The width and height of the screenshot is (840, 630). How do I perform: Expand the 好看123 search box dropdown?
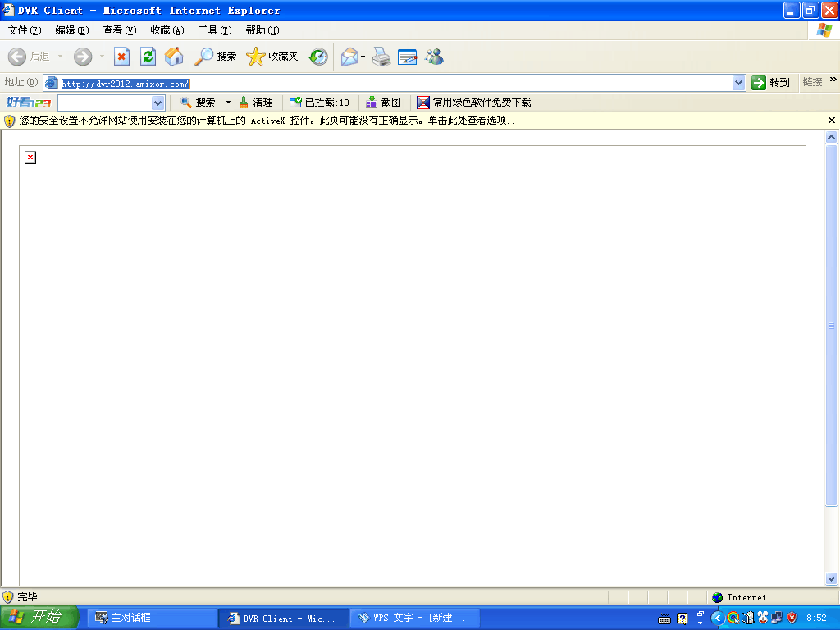(158, 103)
